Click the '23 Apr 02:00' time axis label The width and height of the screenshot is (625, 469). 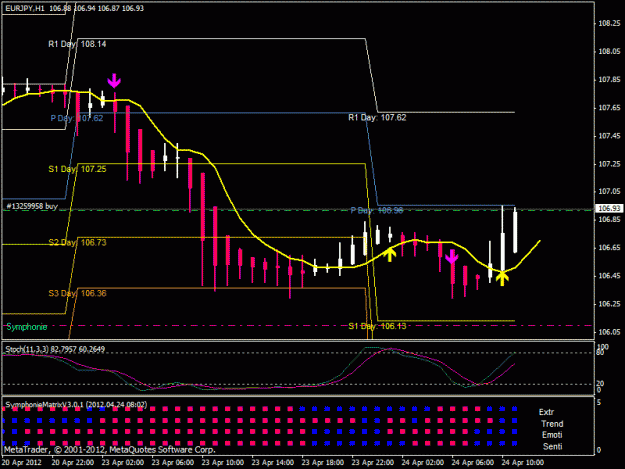click(x=123, y=463)
